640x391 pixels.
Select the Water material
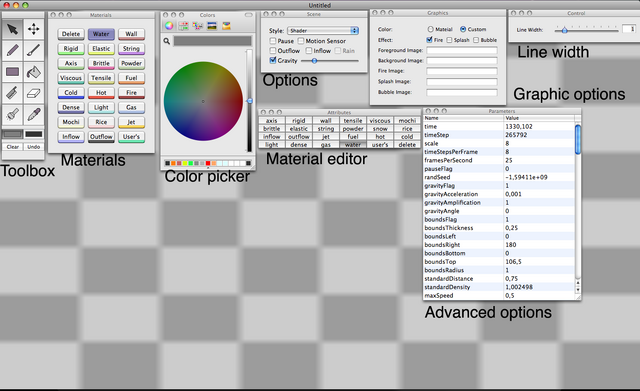pyautogui.click(x=101, y=34)
